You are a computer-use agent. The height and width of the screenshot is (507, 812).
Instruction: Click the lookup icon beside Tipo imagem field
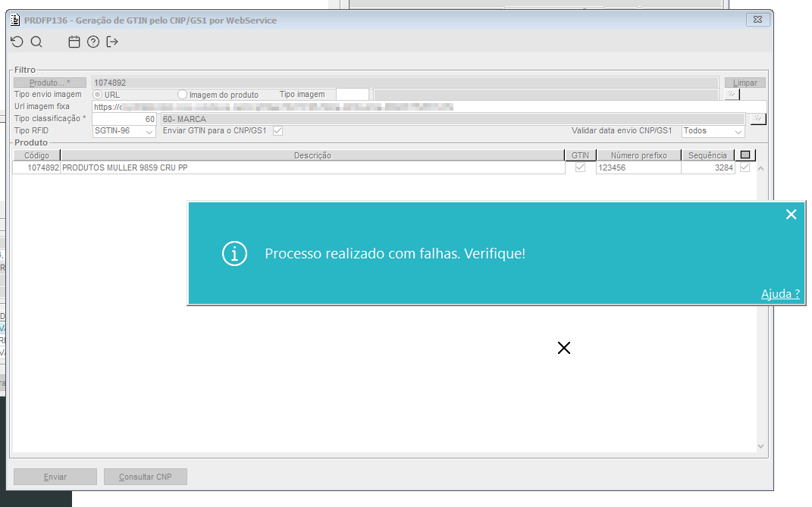[x=731, y=94]
